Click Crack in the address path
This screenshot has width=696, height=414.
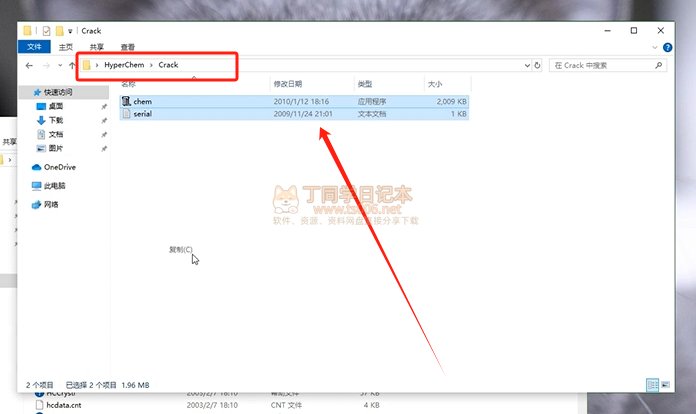pos(168,65)
